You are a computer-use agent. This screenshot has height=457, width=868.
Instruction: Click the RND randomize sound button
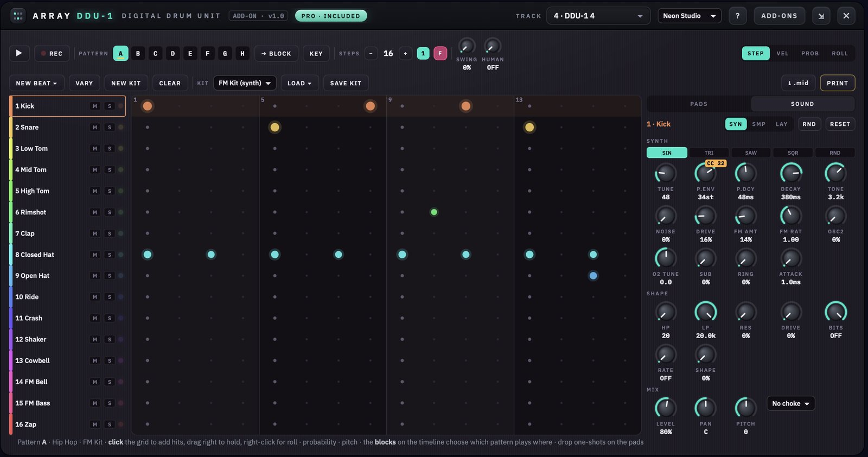(x=809, y=124)
